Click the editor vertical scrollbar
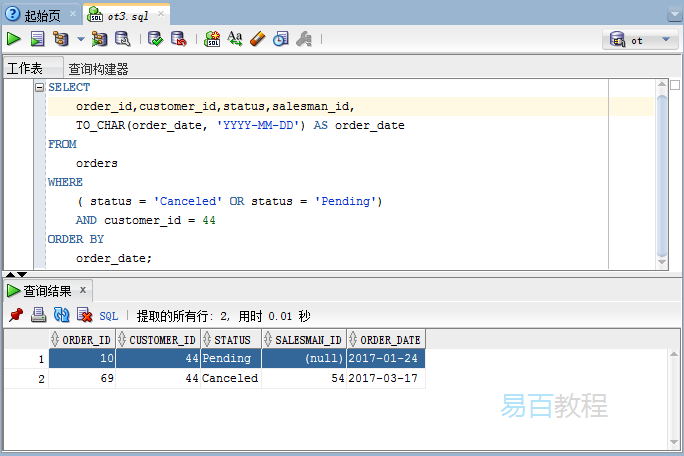Screen dimensions: 684x456 point(661,170)
